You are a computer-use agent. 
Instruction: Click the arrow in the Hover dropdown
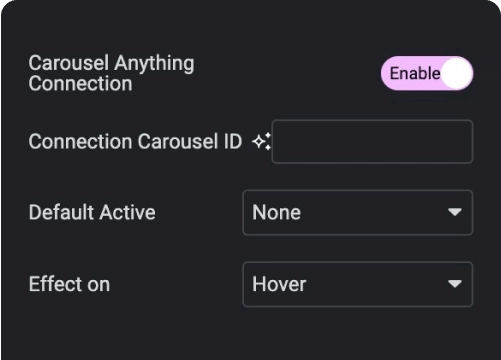click(455, 284)
